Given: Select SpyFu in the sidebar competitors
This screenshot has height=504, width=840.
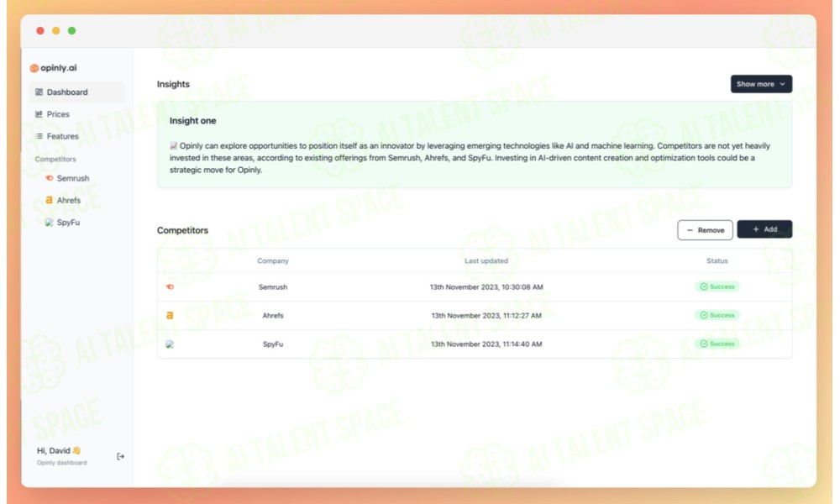Looking at the screenshot, I should pyautogui.click(x=63, y=223).
